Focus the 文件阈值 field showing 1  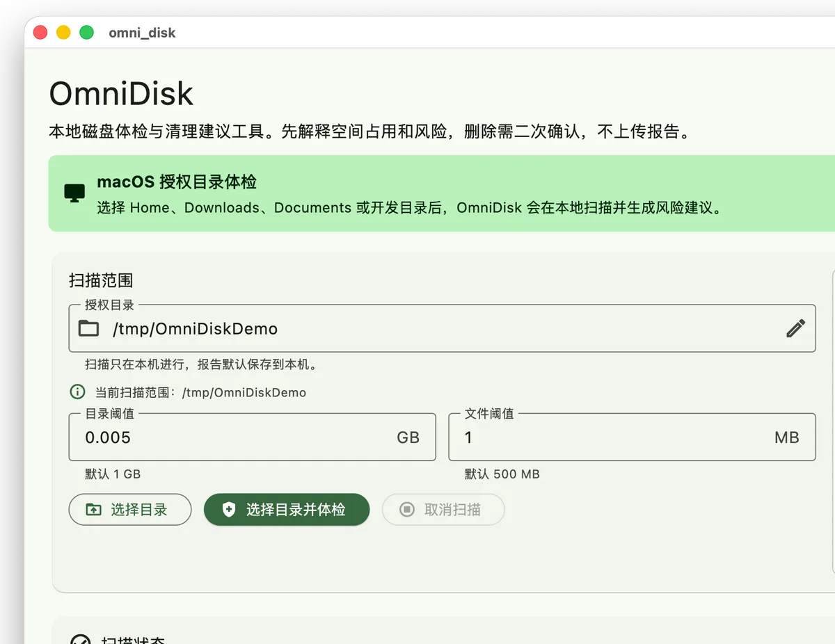(632, 437)
